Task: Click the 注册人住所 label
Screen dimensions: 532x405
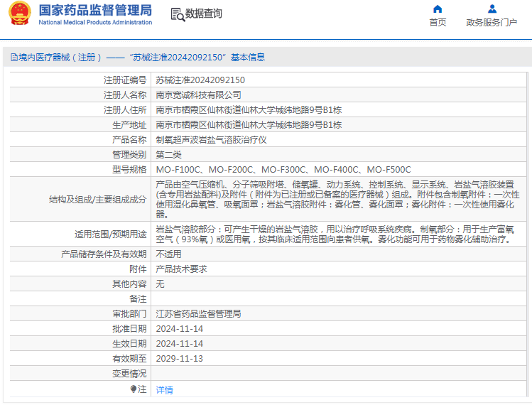Action: pyautogui.click(x=125, y=110)
